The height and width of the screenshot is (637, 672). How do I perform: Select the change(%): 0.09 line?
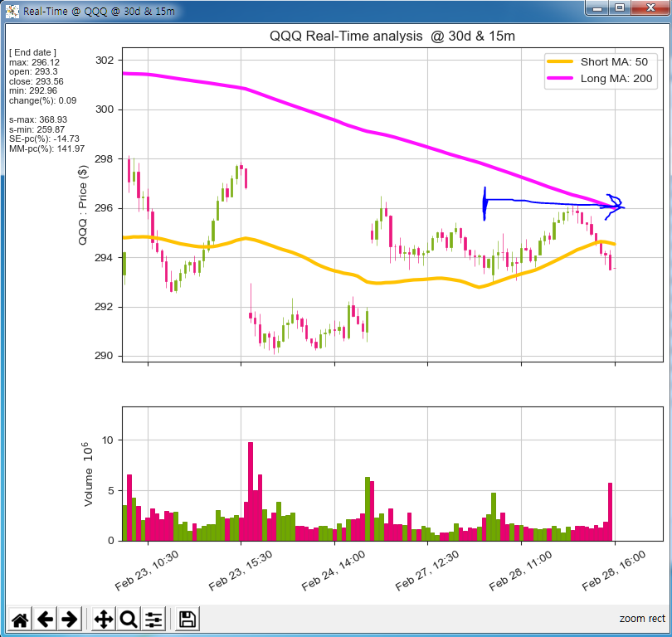click(x=43, y=100)
